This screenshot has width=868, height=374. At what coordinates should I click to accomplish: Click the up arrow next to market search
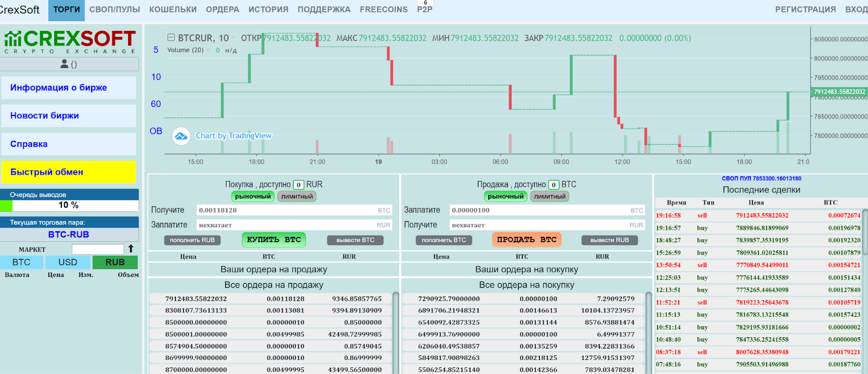tap(131, 249)
